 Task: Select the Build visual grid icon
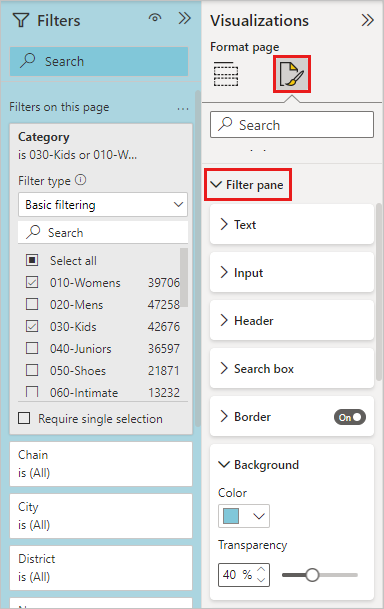(226, 74)
